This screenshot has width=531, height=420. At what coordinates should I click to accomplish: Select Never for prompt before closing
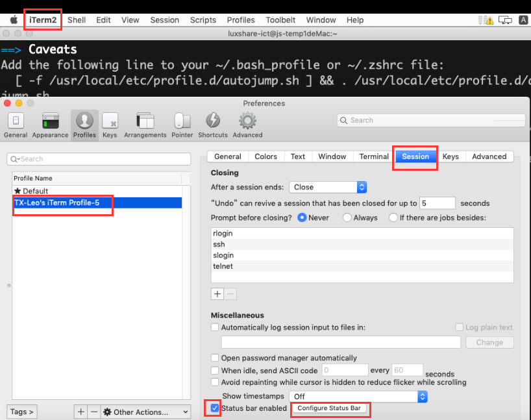302,217
